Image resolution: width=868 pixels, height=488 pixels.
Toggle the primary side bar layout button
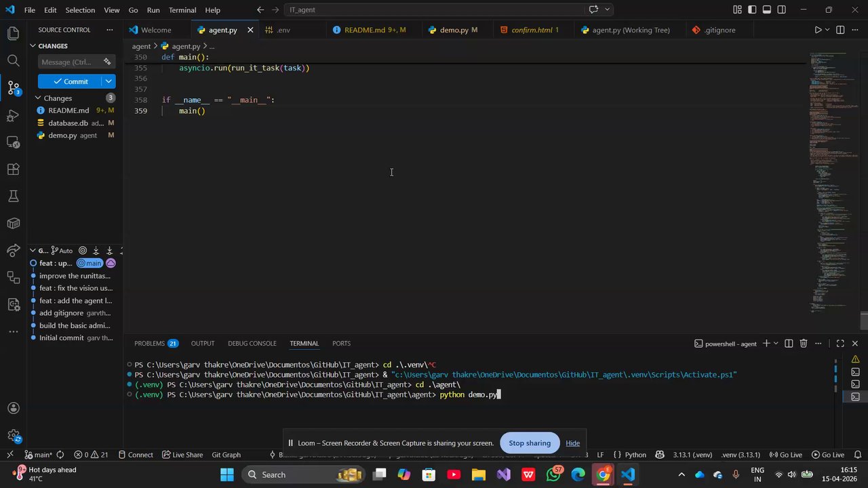click(752, 9)
